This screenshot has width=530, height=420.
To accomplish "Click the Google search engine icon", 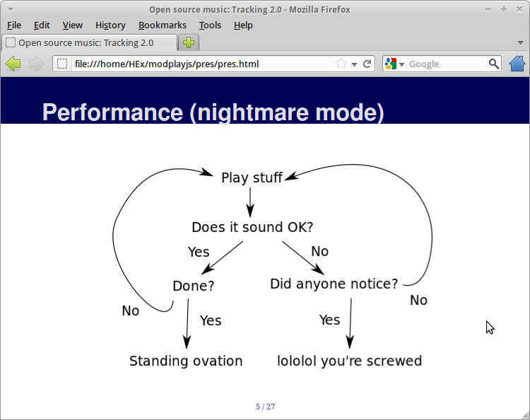I will (x=391, y=64).
